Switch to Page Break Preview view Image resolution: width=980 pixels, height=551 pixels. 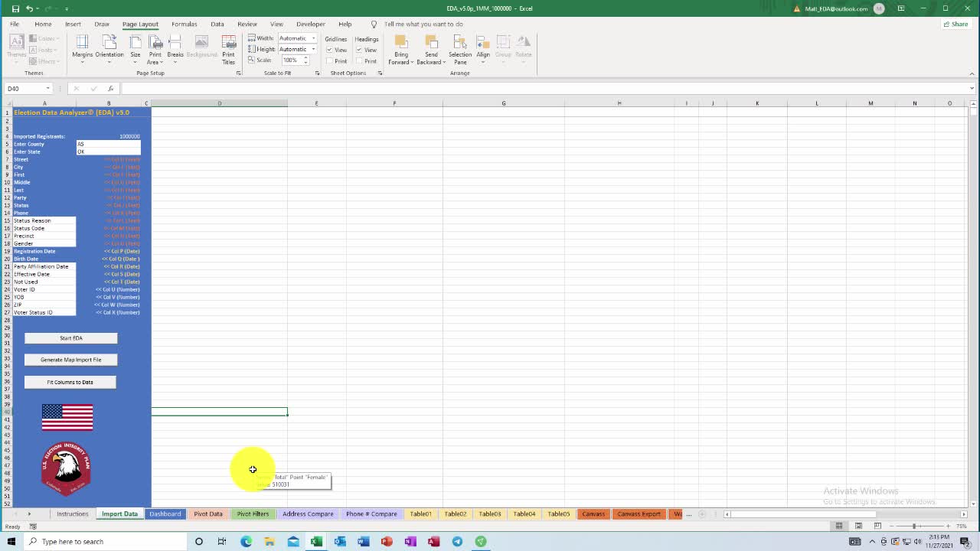877,526
